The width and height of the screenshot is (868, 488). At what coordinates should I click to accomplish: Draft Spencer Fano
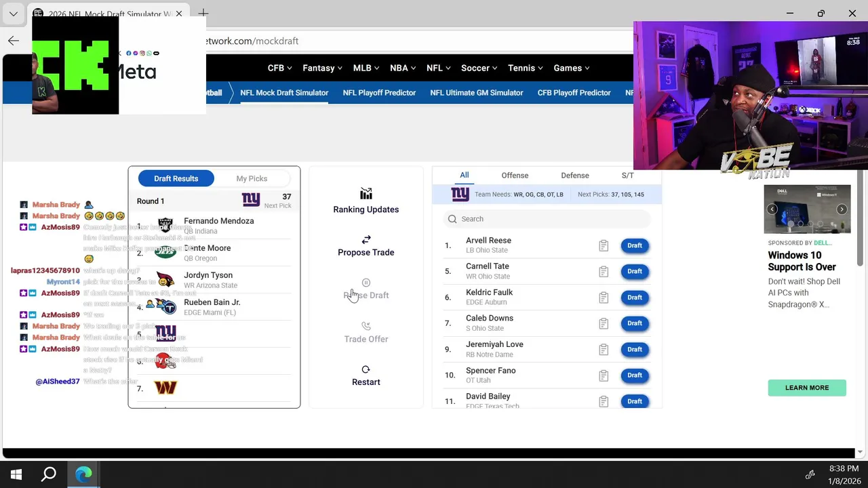click(635, 375)
